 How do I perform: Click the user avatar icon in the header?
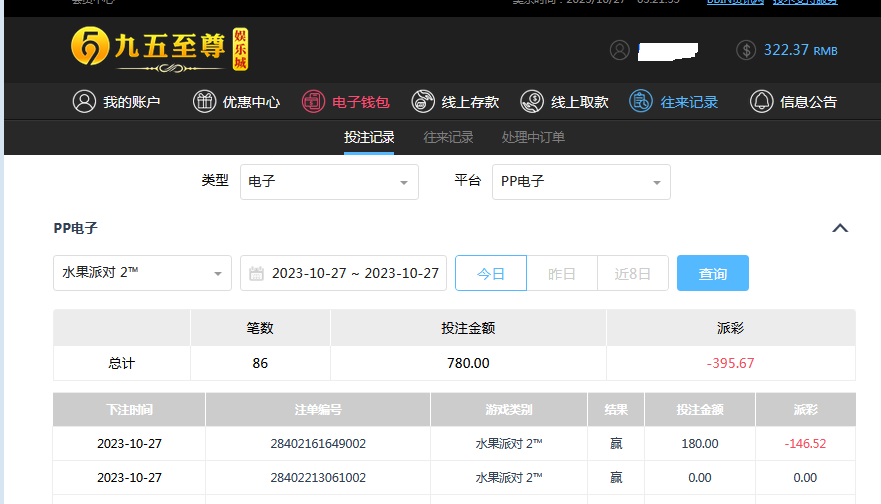[x=620, y=50]
